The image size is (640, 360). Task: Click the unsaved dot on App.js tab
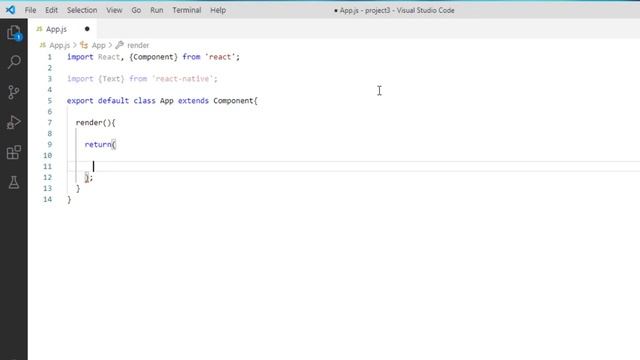[x=87, y=29]
